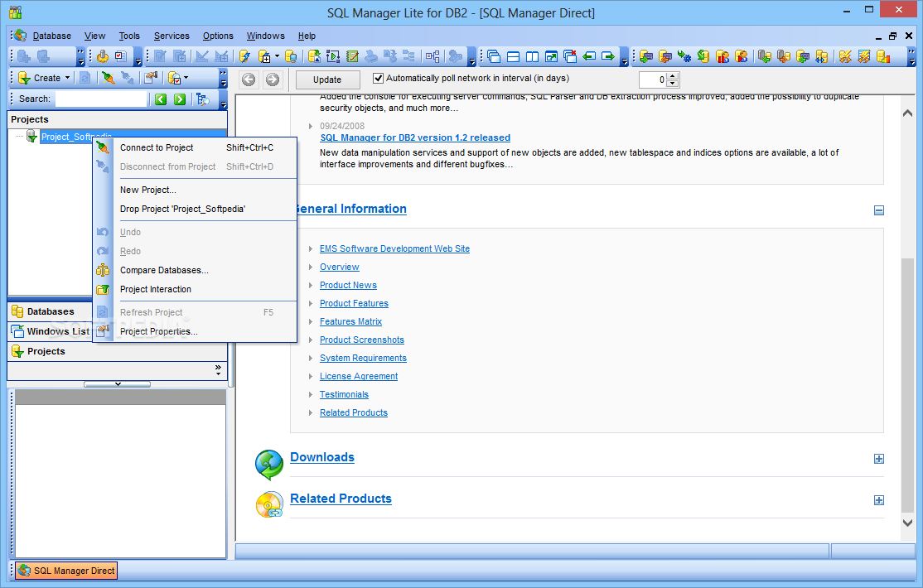The image size is (923, 588).
Task: Choose Project Interaction menu entry
Action: click(195, 289)
